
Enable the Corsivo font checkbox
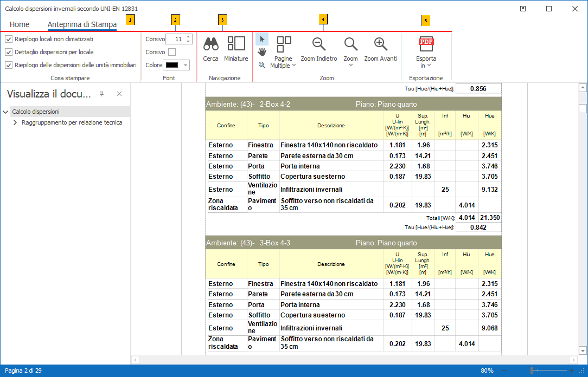[172, 52]
